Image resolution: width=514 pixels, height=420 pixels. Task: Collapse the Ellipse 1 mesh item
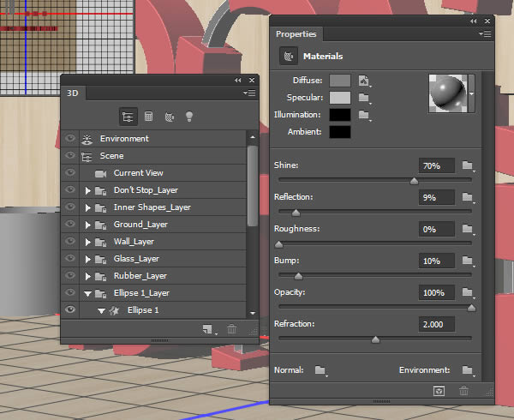101,311
